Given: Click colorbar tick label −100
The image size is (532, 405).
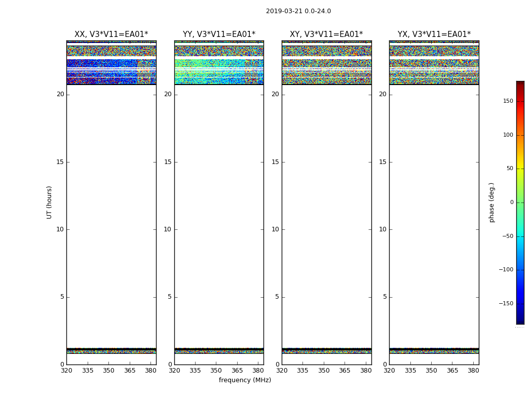Looking at the screenshot, I should pyautogui.click(x=506, y=269).
